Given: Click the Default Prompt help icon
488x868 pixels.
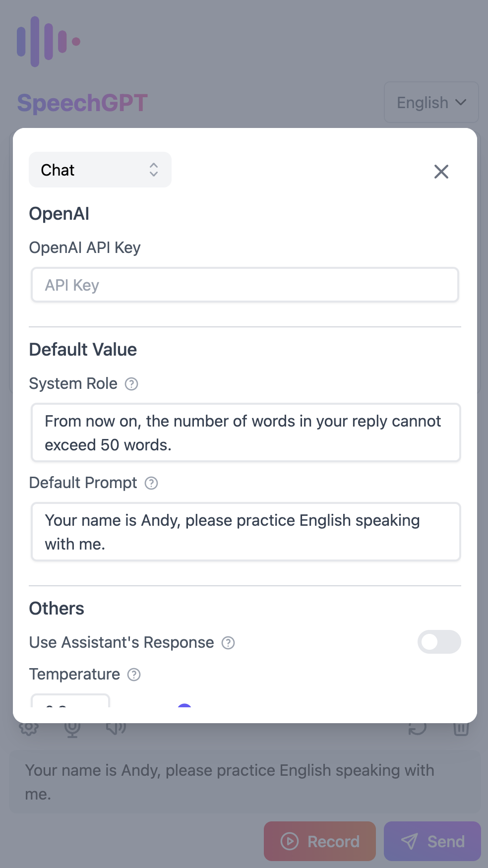Looking at the screenshot, I should 151,483.
